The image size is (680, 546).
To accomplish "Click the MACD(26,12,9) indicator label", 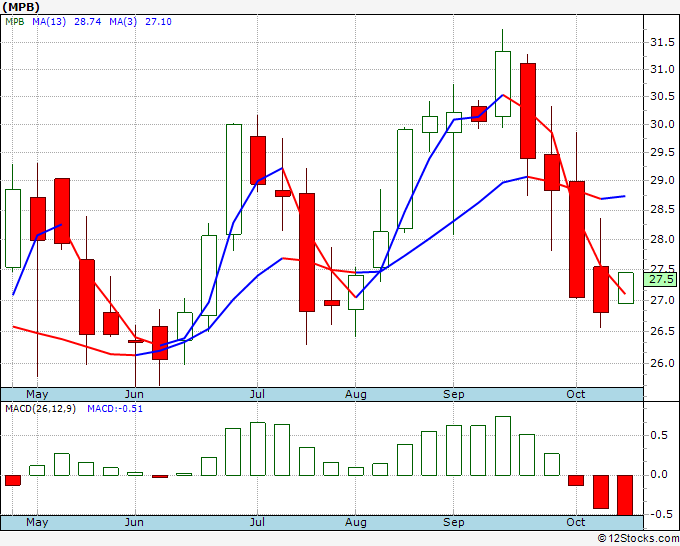I will click(x=40, y=409).
